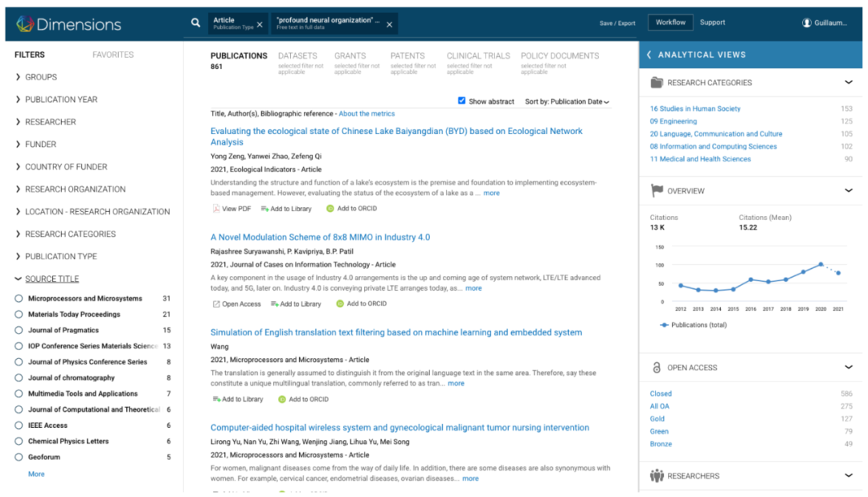
Task: Open the About the metrics link
Action: click(x=366, y=114)
